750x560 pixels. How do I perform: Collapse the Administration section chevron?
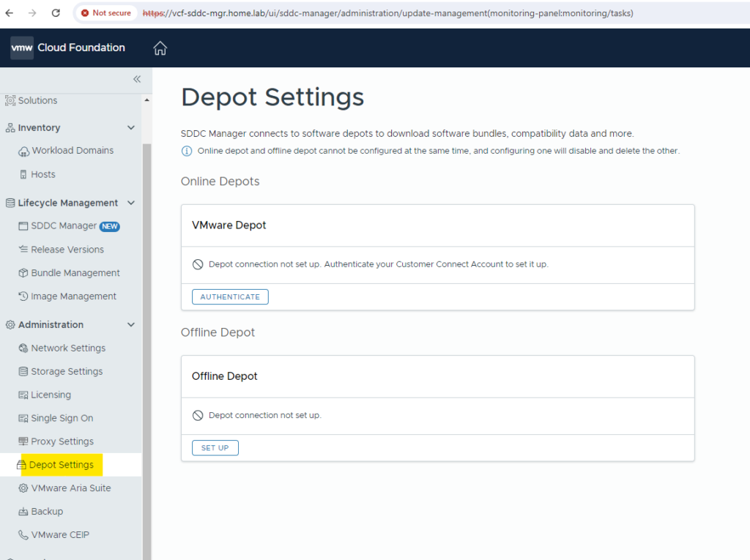click(x=131, y=325)
